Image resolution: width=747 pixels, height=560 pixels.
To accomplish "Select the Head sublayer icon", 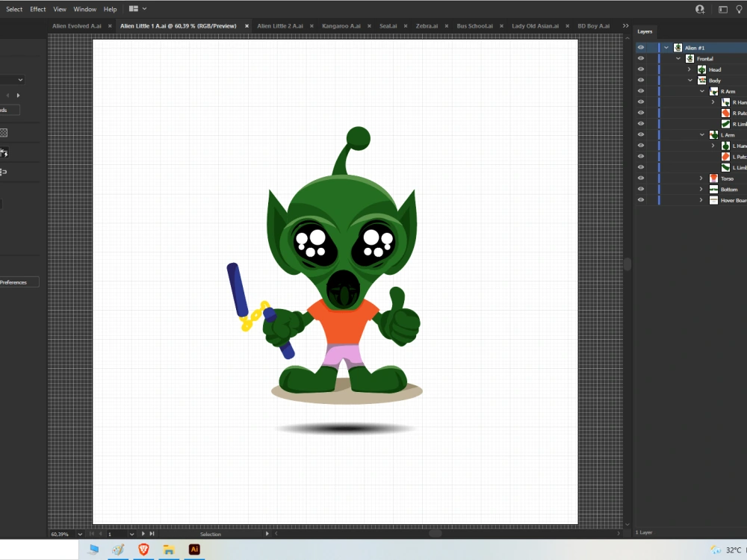I will pos(702,69).
